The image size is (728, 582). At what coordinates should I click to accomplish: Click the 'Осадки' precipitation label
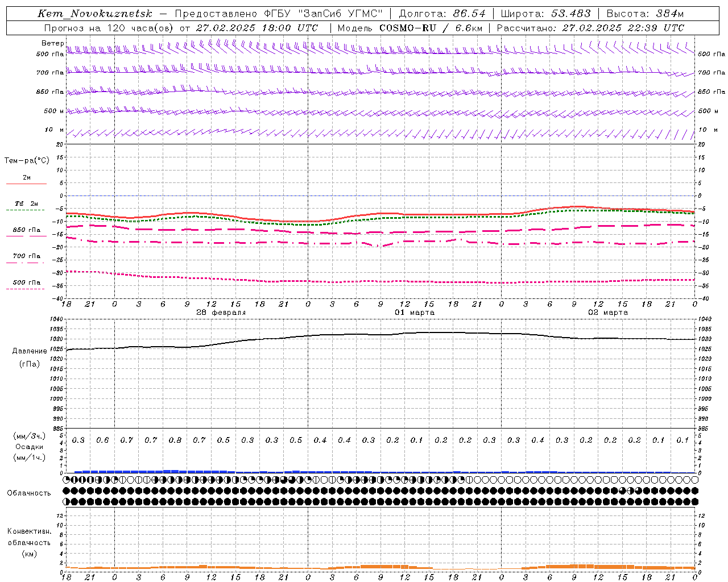pos(29,447)
